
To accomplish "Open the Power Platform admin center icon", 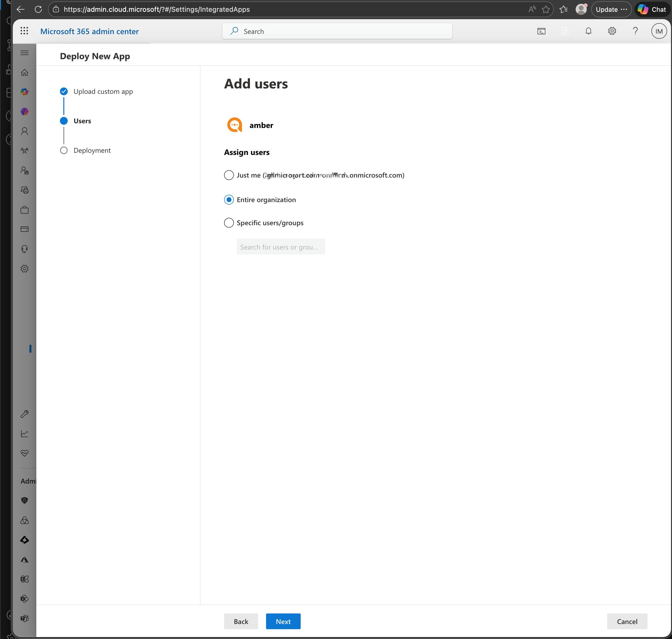I will (25, 540).
